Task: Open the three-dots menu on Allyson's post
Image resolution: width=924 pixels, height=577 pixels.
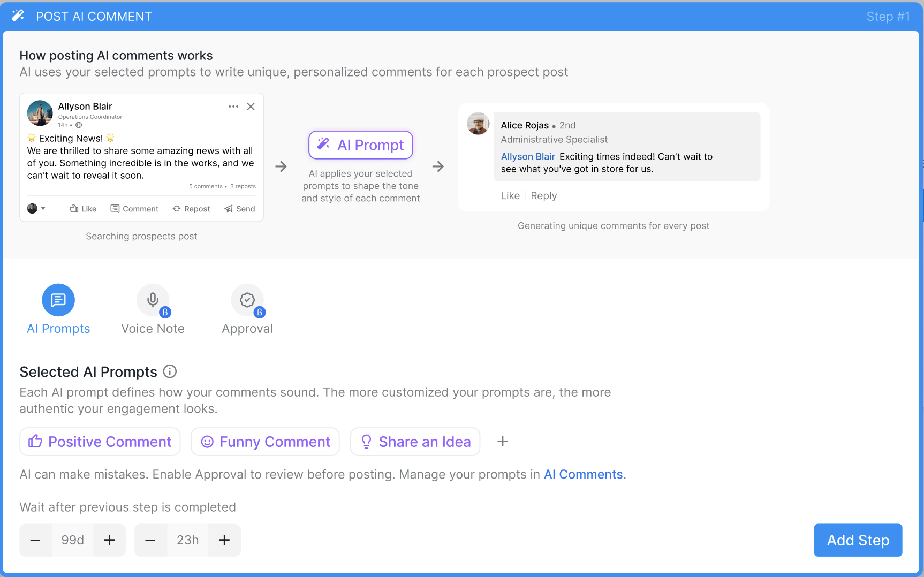Action: pos(233,107)
